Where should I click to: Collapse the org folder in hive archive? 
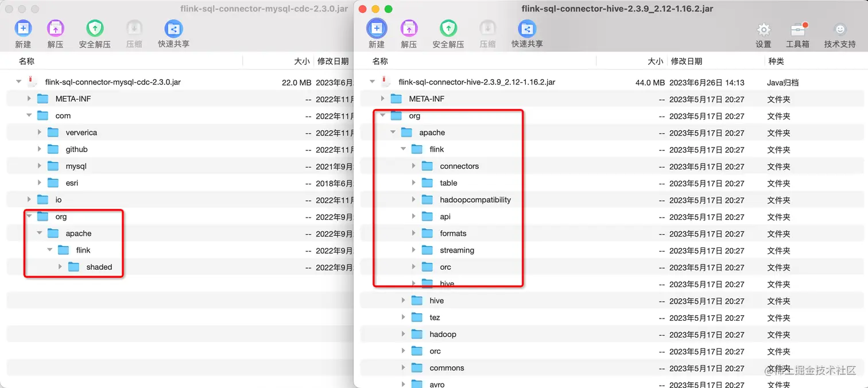pos(382,115)
